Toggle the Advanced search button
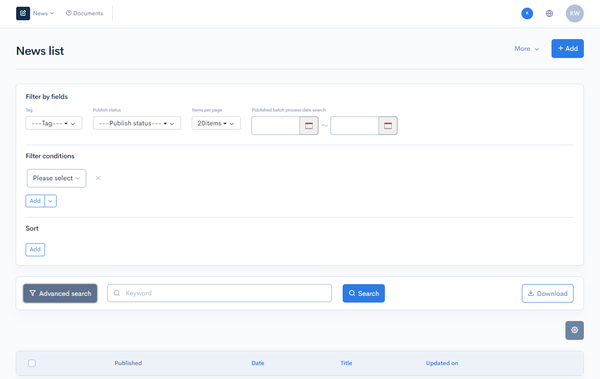600x379 pixels. click(x=60, y=293)
